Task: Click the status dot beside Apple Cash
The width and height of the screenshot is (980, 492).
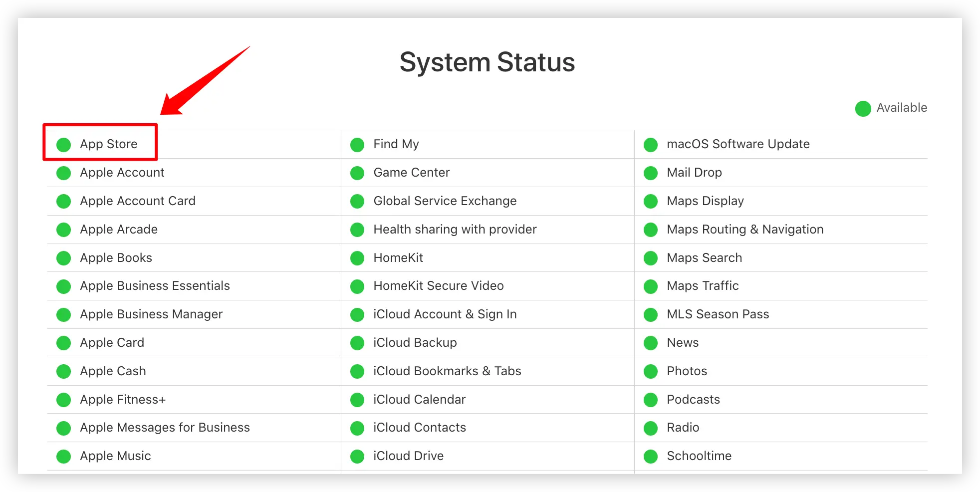Action: (x=63, y=371)
